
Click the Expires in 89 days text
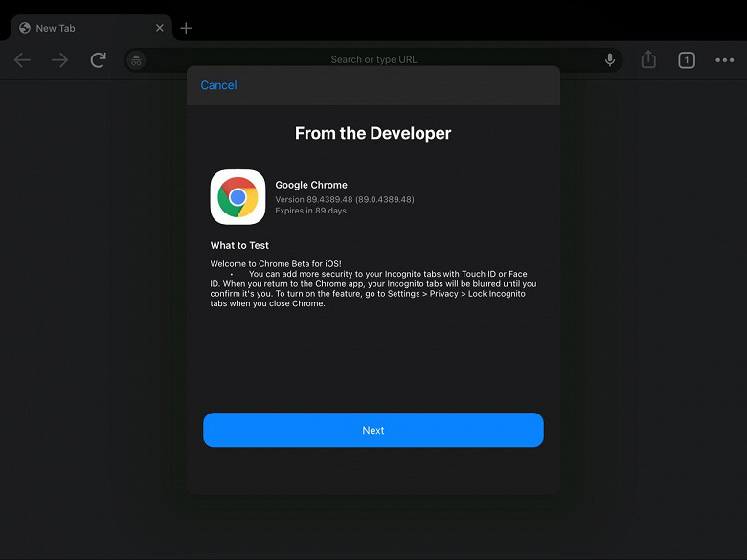pyautogui.click(x=310, y=211)
